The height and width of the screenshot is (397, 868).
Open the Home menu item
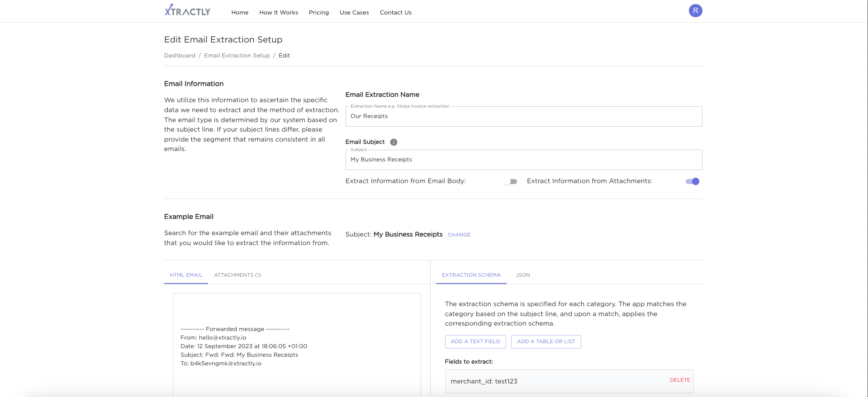(x=240, y=13)
